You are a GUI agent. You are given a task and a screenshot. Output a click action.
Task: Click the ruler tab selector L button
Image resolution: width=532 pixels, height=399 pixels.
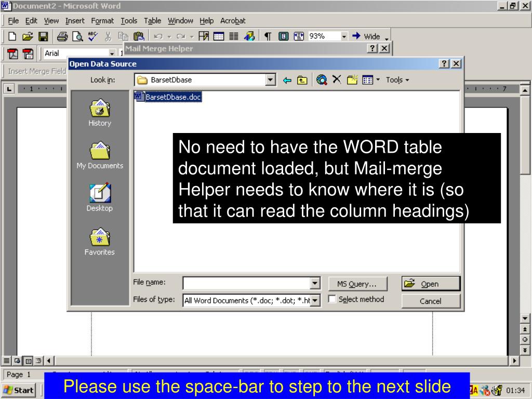[9, 89]
